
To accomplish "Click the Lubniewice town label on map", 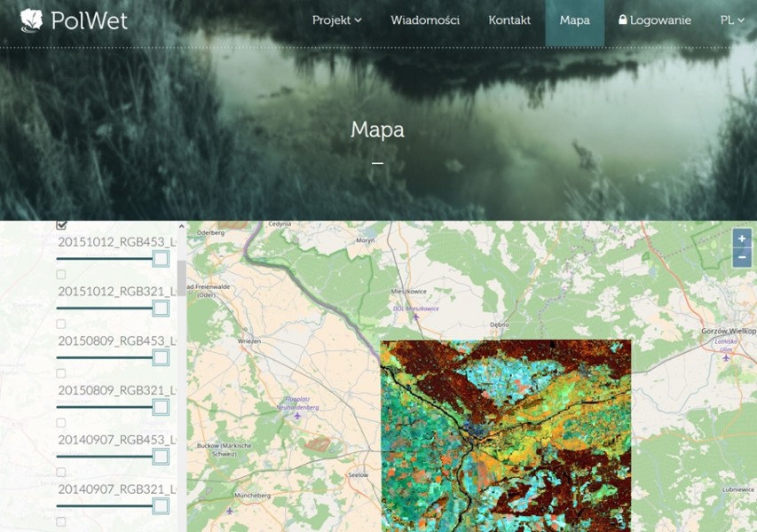I will (738, 489).
